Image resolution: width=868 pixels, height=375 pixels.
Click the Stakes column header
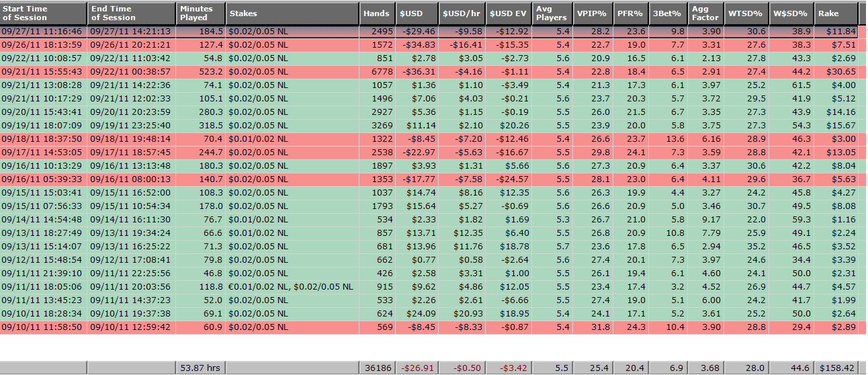point(292,13)
